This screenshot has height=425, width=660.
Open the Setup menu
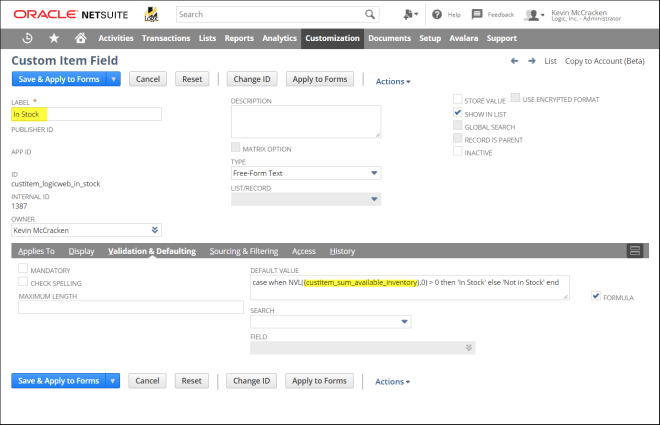coord(430,38)
